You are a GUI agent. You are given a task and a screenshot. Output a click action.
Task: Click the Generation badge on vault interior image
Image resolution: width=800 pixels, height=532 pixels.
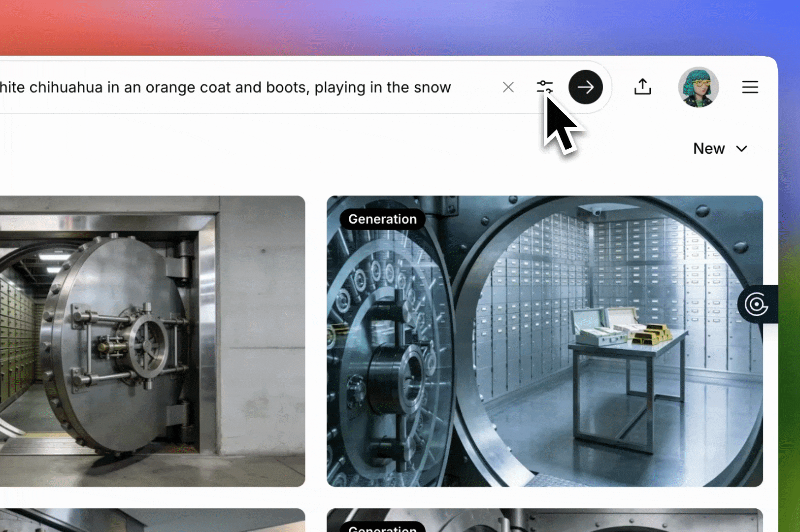click(x=382, y=219)
